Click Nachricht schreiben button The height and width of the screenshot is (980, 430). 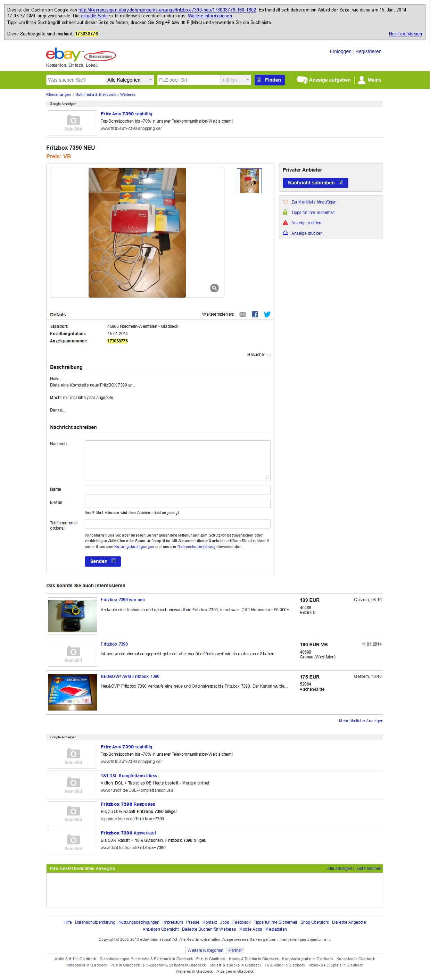click(315, 183)
